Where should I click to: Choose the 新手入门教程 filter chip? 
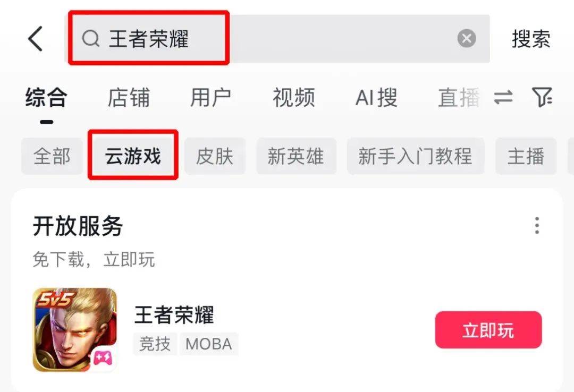pos(416,156)
